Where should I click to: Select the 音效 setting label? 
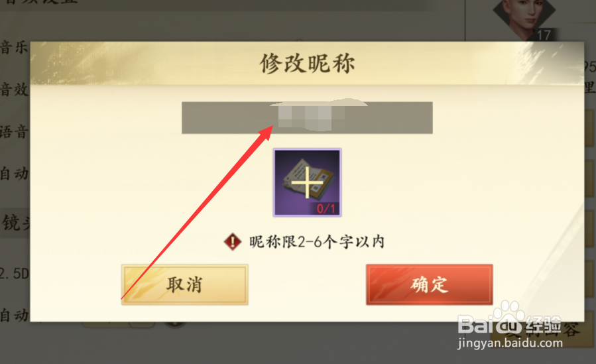14,90
